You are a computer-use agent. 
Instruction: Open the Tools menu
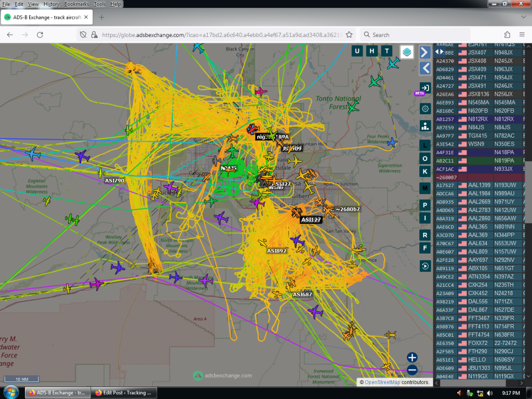point(99,4)
